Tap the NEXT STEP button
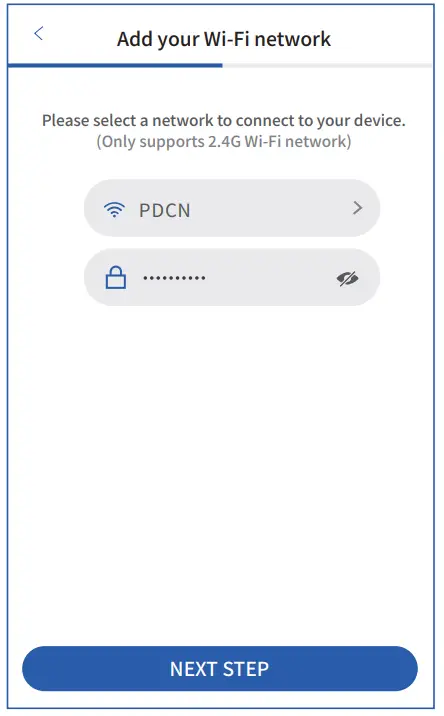This screenshot has height=716, width=444. 220,669
